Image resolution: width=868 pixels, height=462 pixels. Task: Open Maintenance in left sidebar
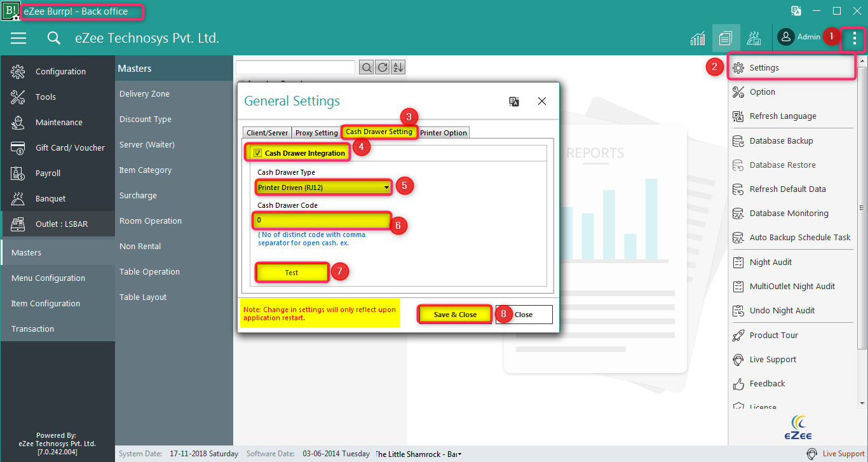point(58,122)
